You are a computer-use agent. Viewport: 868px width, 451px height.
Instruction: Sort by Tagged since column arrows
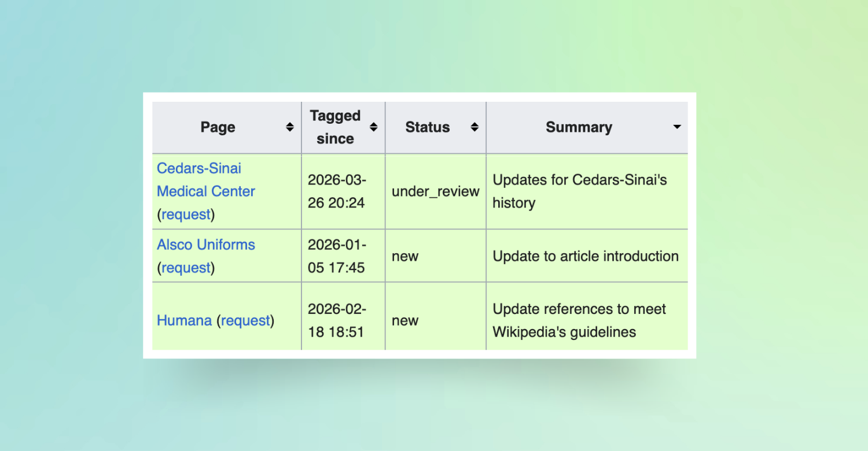pos(374,127)
